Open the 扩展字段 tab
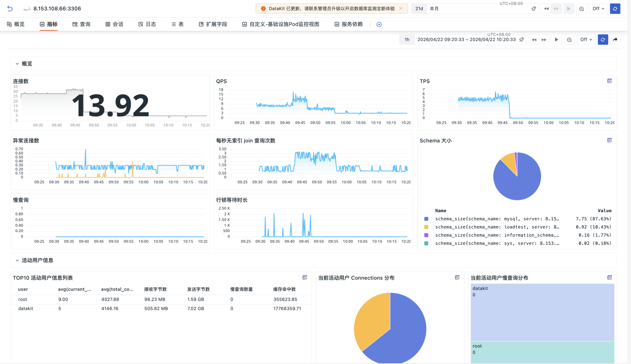This screenshot has height=364, width=631. click(213, 24)
